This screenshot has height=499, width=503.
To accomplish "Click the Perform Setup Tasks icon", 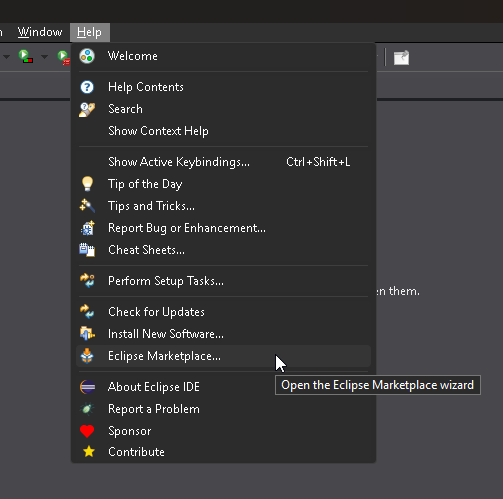I will coord(87,281).
